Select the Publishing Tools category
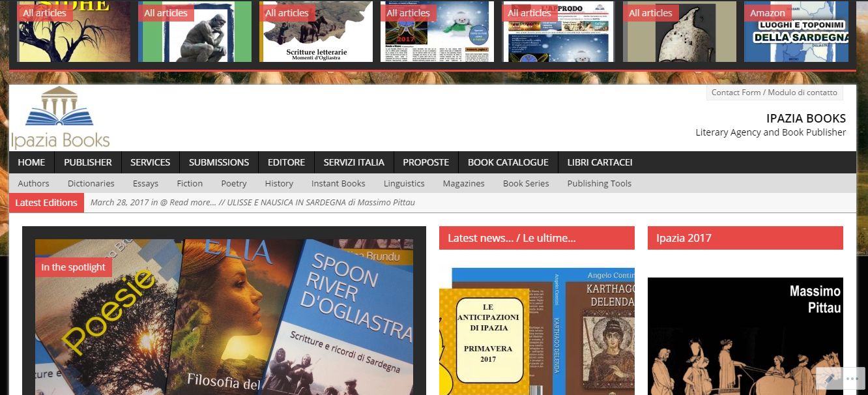The width and height of the screenshot is (868, 395). pyautogui.click(x=599, y=183)
